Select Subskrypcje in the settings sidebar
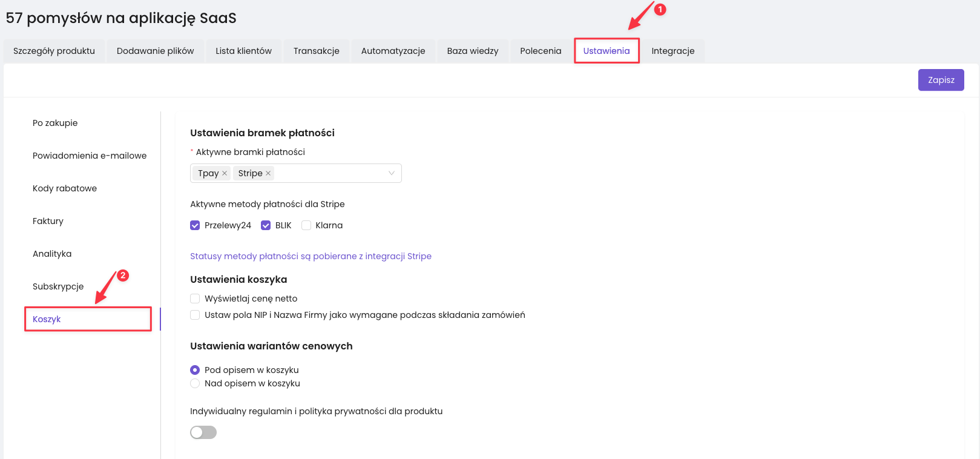 pos(58,286)
